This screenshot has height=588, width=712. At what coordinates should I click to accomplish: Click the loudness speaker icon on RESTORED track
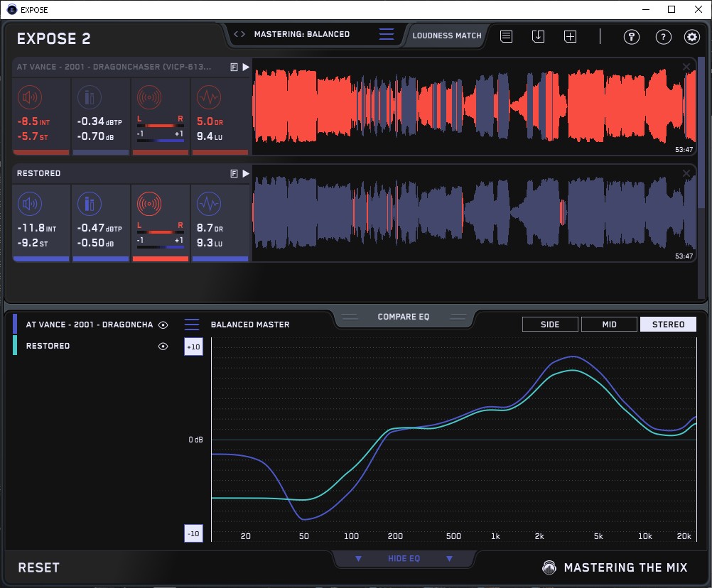[28, 205]
